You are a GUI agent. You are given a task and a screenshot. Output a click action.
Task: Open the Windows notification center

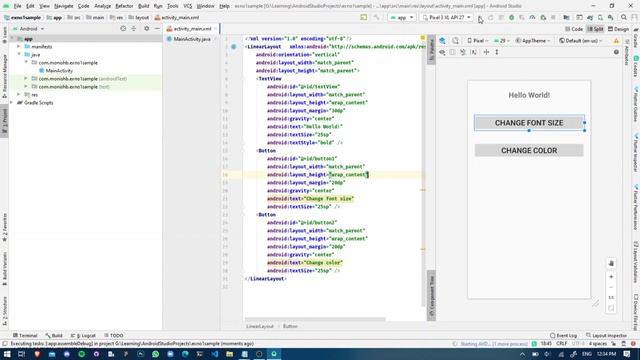[x=627, y=354]
